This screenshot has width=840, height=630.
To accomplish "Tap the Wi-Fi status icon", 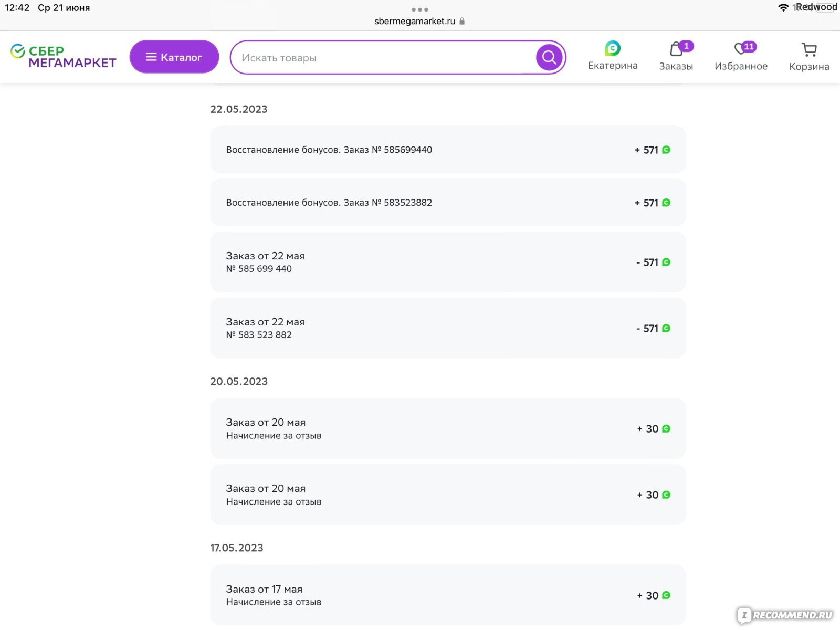I will (x=783, y=7).
